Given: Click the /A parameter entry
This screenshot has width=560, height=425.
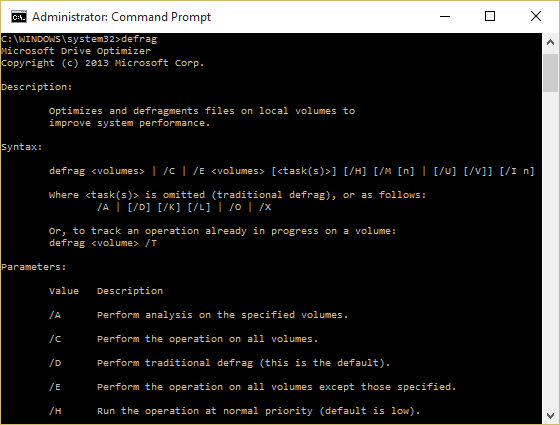Looking at the screenshot, I should tap(198, 315).
